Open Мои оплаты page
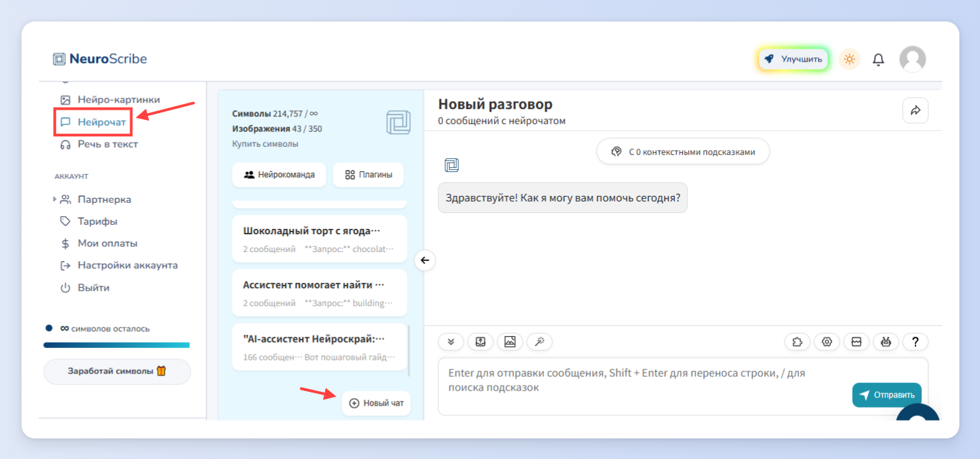 pos(99,243)
